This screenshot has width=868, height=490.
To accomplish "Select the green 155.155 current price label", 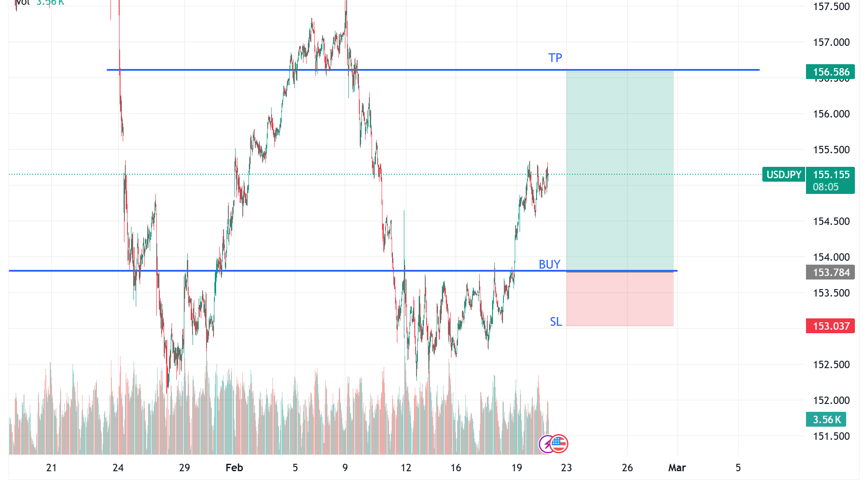I will click(x=831, y=174).
